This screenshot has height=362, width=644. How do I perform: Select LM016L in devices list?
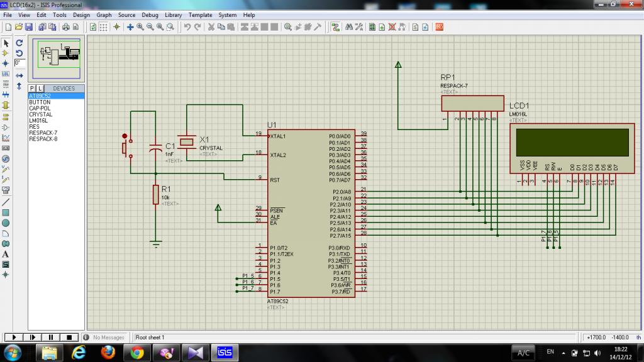tap(56, 120)
